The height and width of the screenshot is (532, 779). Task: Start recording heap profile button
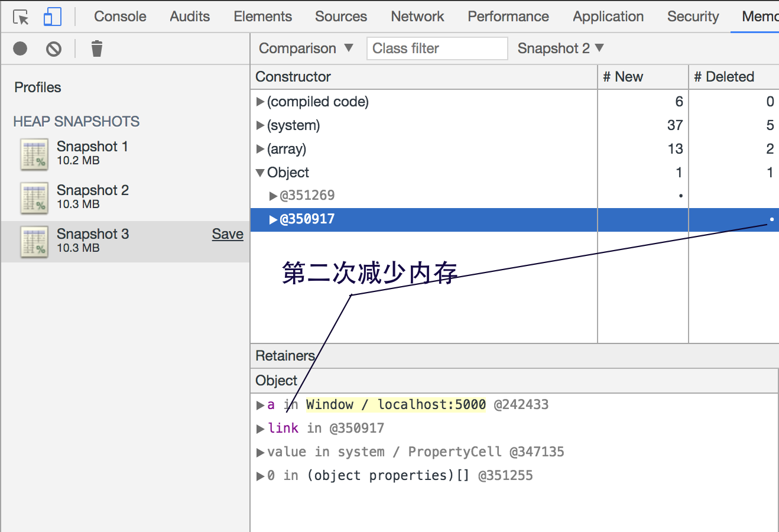click(20, 48)
